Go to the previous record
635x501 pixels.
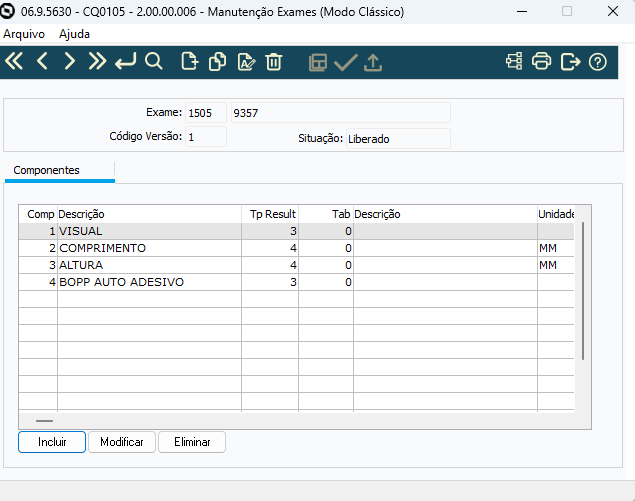click(43, 62)
